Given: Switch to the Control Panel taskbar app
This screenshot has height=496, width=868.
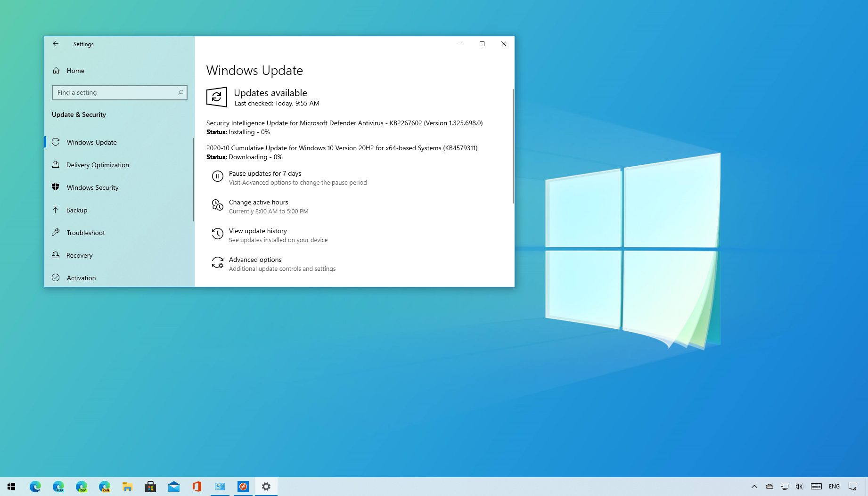Looking at the screenshot, I should pos(220,487).
